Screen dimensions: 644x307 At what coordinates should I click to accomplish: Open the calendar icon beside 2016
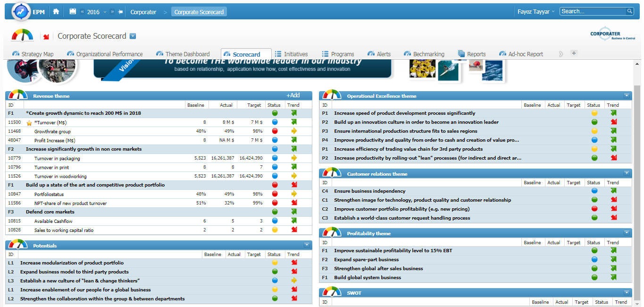[x=73, y=11]
